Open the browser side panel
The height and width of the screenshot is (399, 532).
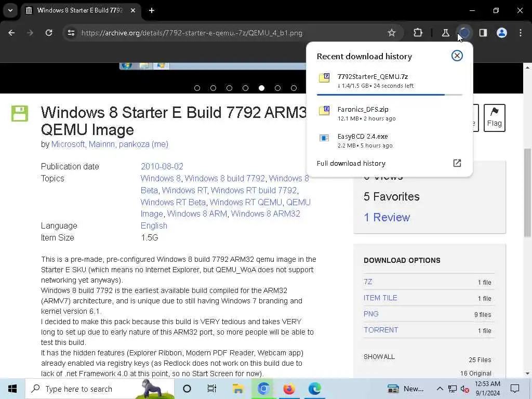tap(483, 33)
